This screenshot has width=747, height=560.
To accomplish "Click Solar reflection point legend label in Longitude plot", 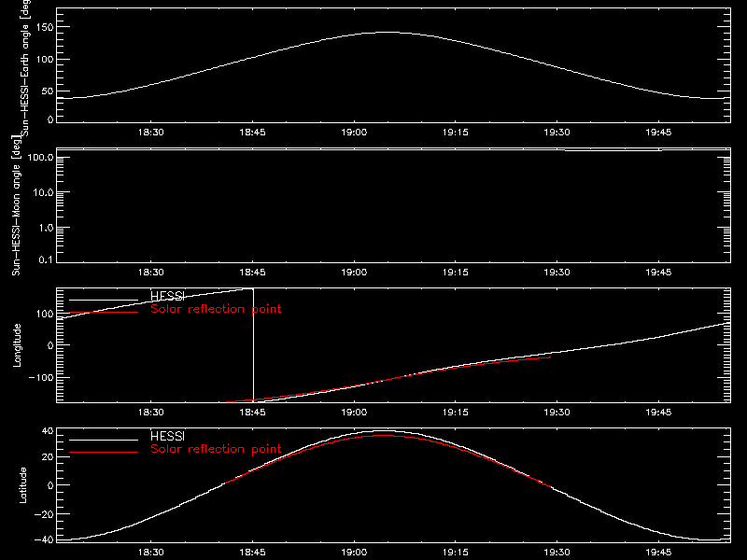I will [x=216, y=309].
